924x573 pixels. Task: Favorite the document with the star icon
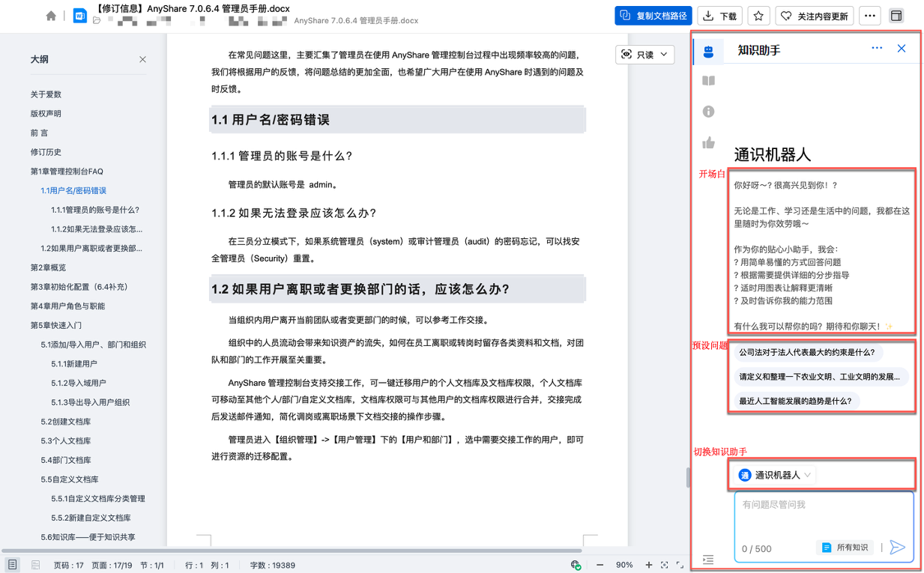[x=758, y=16]
